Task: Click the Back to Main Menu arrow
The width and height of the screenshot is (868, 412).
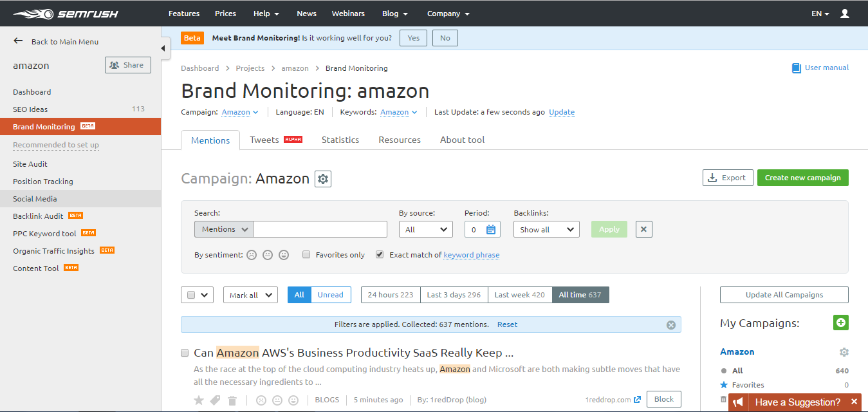Action: (x=18, y=41)
